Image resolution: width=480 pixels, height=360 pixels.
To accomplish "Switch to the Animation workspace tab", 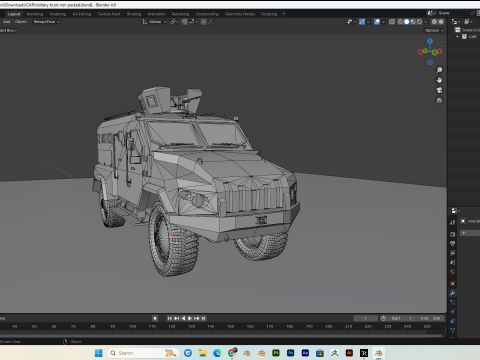I will coord(156,14).
